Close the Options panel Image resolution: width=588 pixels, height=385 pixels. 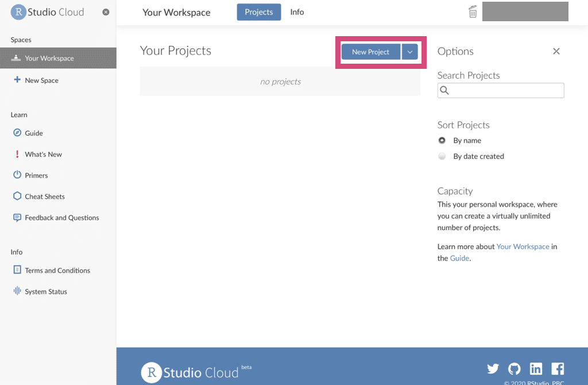556,51
